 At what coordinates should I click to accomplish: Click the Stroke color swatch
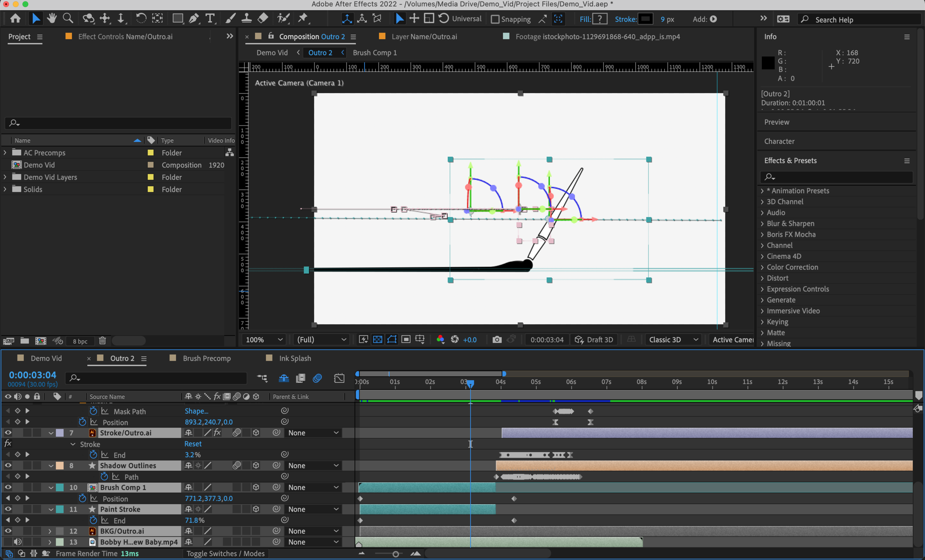[645, 19]
